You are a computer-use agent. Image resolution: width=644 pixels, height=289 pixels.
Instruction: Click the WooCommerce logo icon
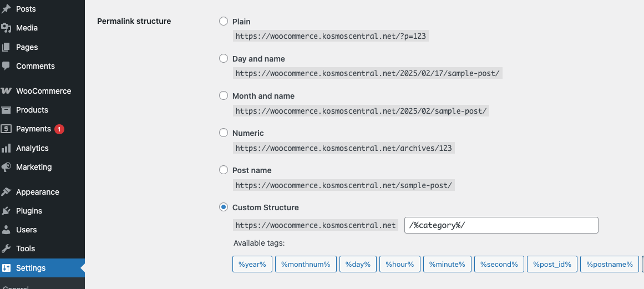pyautogui.click(x=6, y=91)
